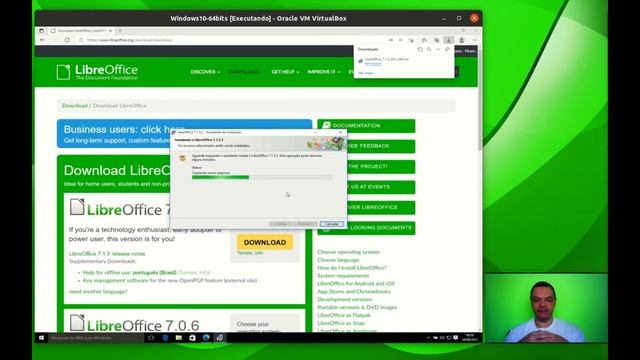
Task: Pin the Downloads popup with pin icon
Action: (x=447, y=49)
